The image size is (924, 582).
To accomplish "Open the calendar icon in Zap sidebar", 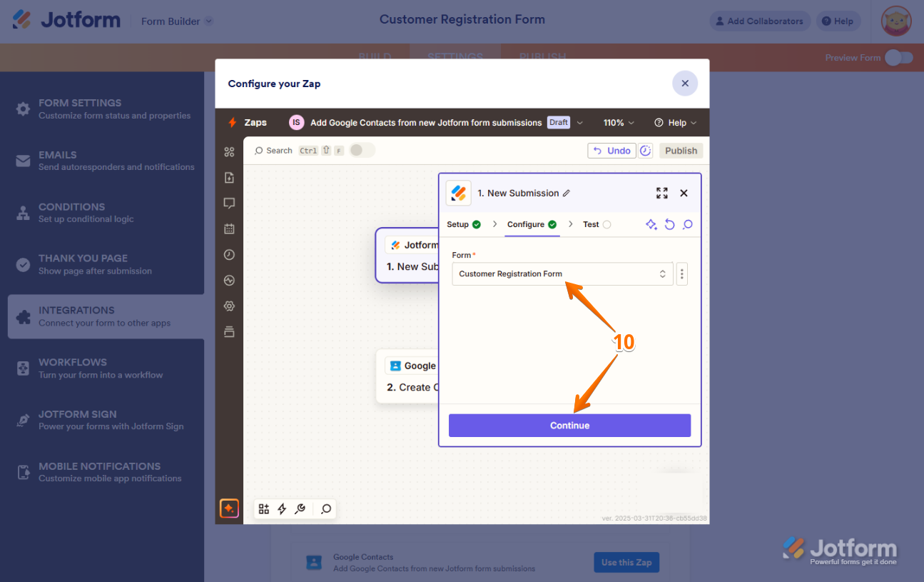I will [x=229, y=229].
